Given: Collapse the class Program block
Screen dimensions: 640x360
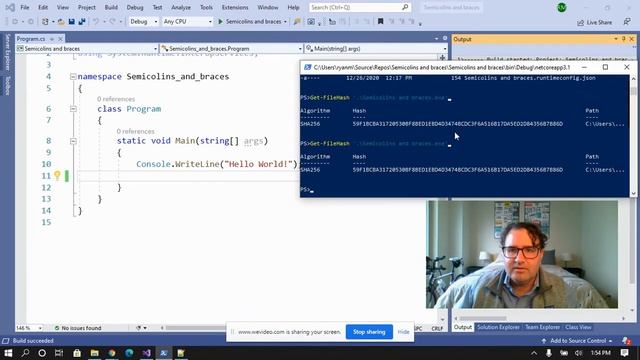Looking at the screenshot, I should pos(73,109).
